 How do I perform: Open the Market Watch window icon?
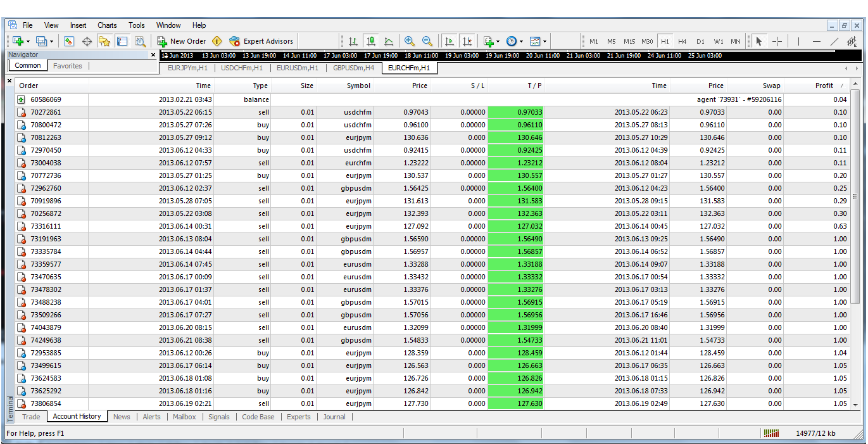pyautogui.click(x=69, y=41)
